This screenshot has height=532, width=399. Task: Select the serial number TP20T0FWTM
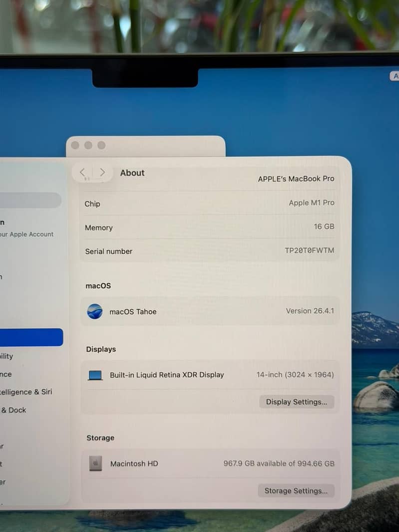(309, 251)
